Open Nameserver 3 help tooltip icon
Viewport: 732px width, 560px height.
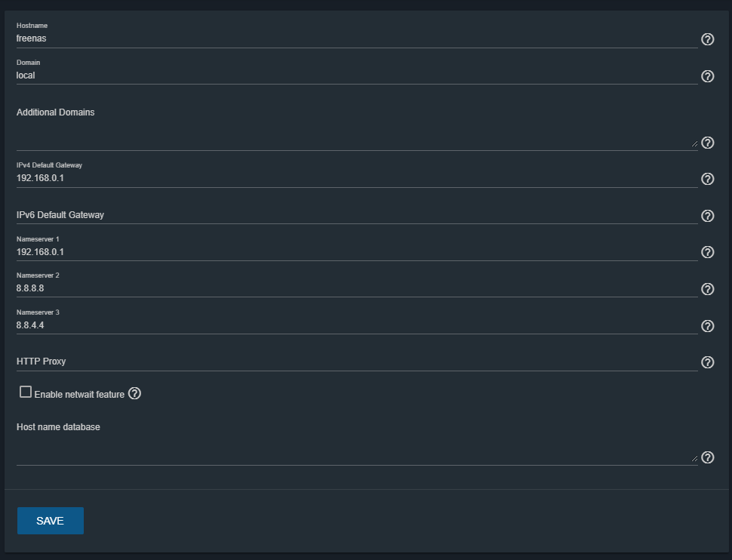pyautogui.click(x=707, y=326)
